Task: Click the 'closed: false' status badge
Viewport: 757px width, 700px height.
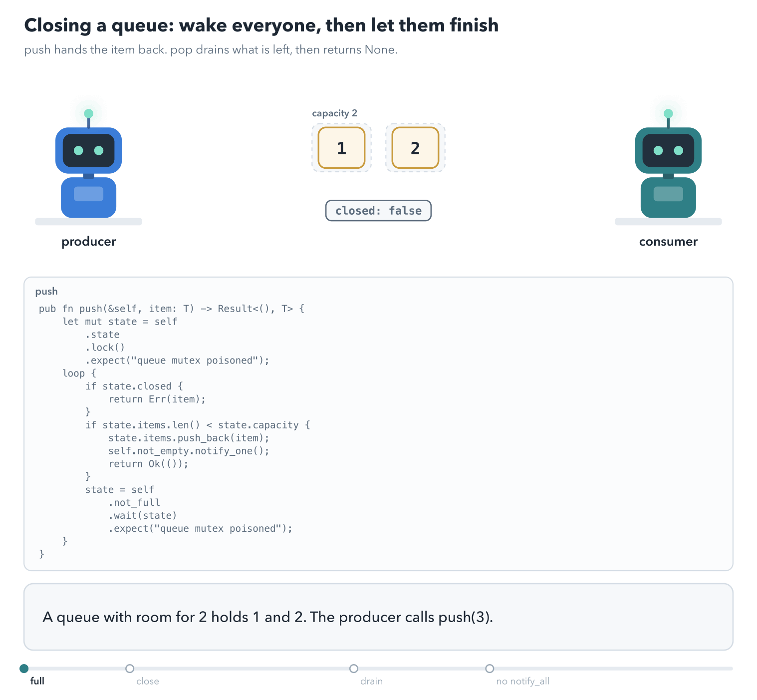Action: [x=378, y=211]
